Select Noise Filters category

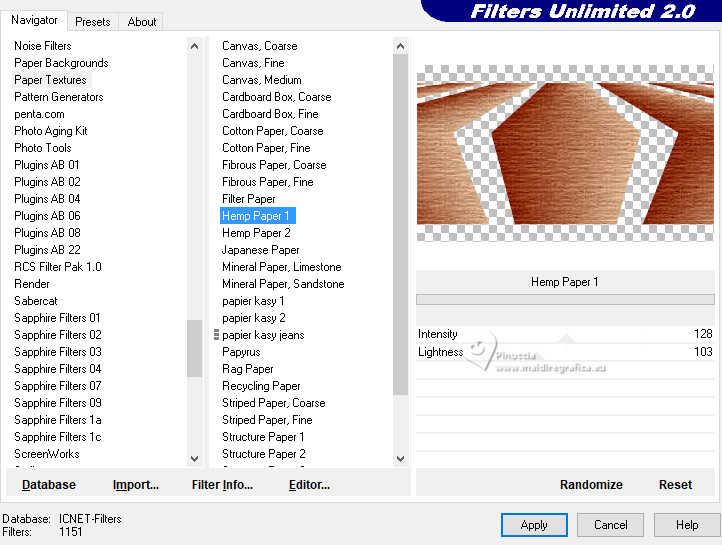click(43, 46)
